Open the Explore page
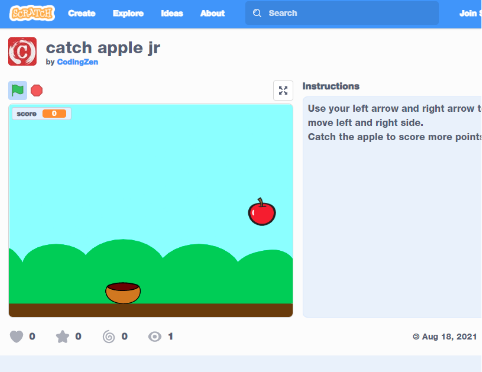The height and width of the screenshot is (372, 482). click(x=128, y=13)
